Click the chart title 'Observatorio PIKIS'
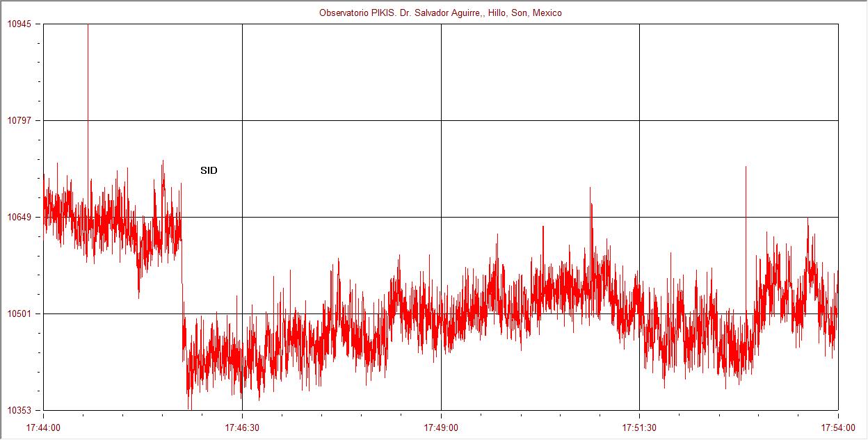The width and height of the screenshot is (868, 440). 440,13
